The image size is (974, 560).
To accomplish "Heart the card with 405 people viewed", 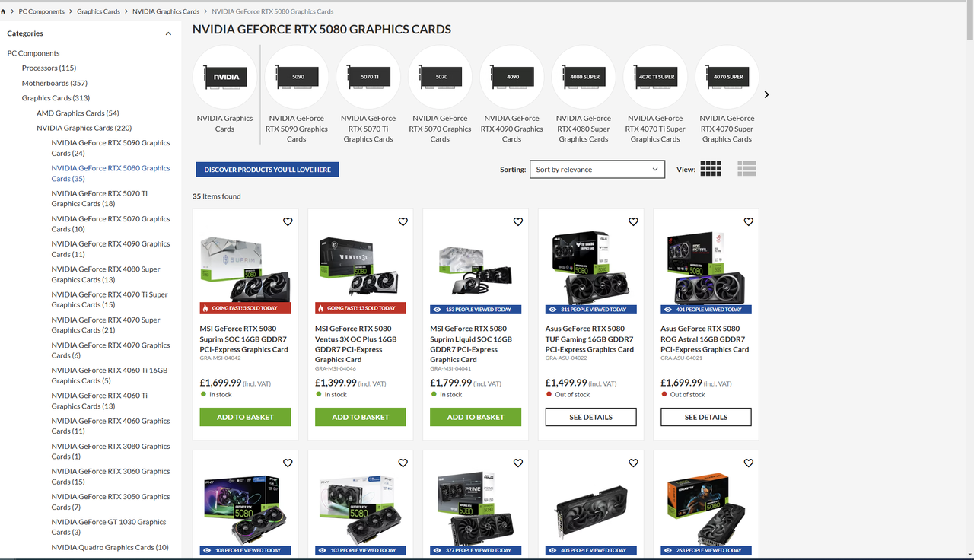I will (x=633, y=463).
